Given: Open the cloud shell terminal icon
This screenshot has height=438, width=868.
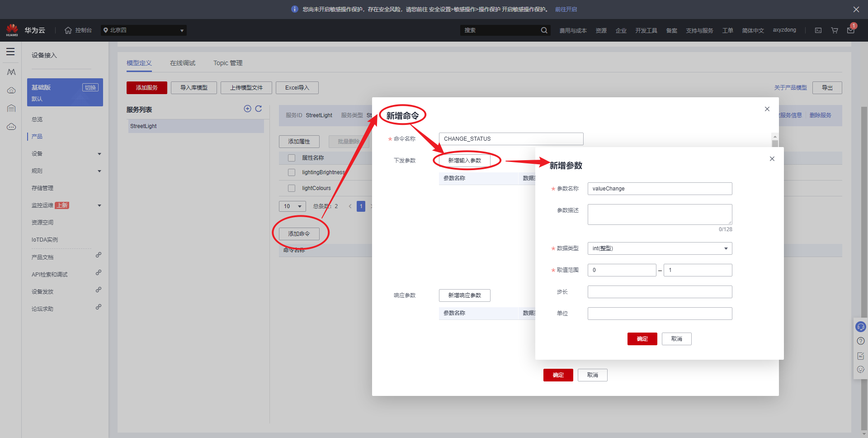Looking at the screenshot, I should tap(818, 30).
